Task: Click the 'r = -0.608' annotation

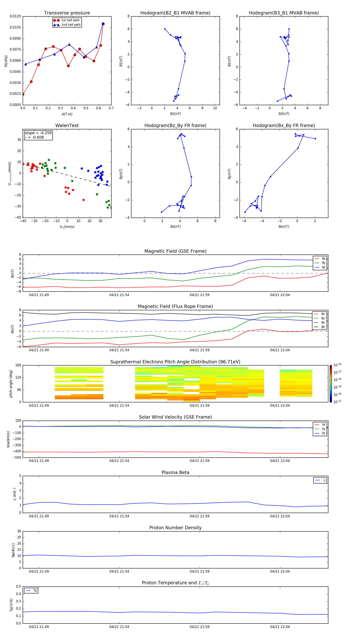Action: coord(35,137)
